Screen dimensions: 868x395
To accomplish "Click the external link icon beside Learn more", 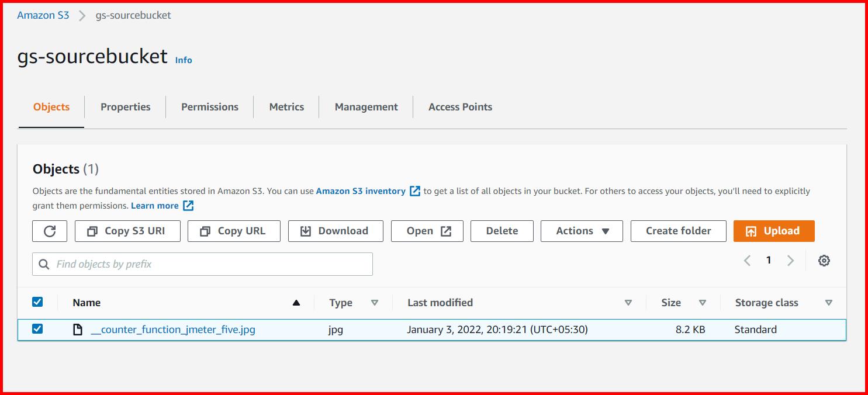I will pos(187,205).
